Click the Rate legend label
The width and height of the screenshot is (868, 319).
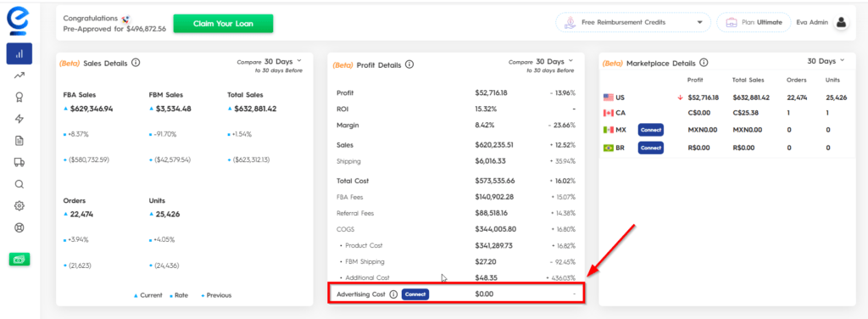[181, 295]
